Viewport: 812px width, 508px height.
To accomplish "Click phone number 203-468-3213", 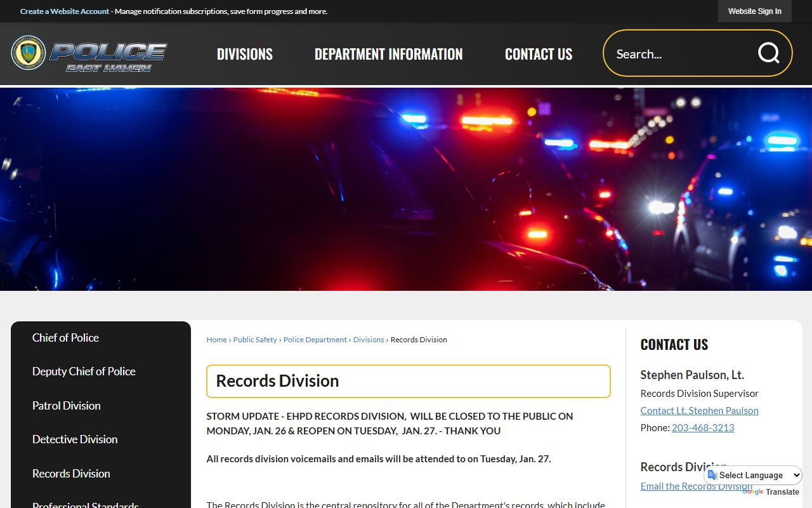I will click(703, 427).
